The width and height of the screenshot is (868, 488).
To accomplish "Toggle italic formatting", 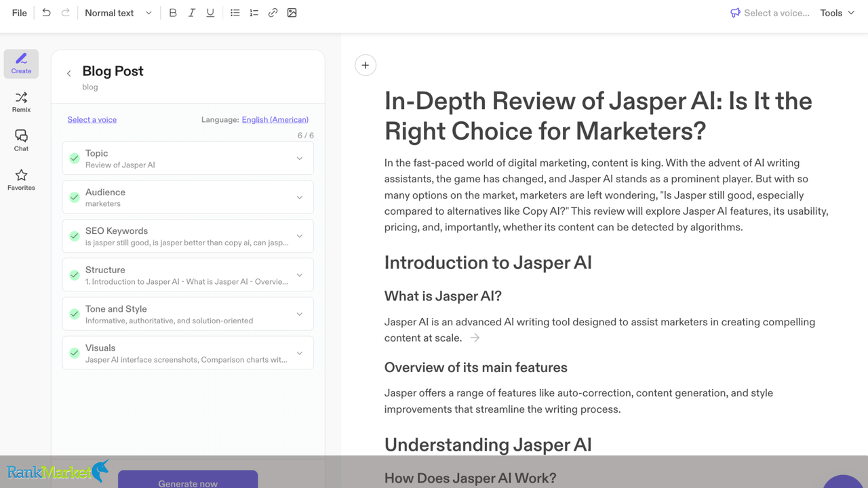I will tap(192, 13).
